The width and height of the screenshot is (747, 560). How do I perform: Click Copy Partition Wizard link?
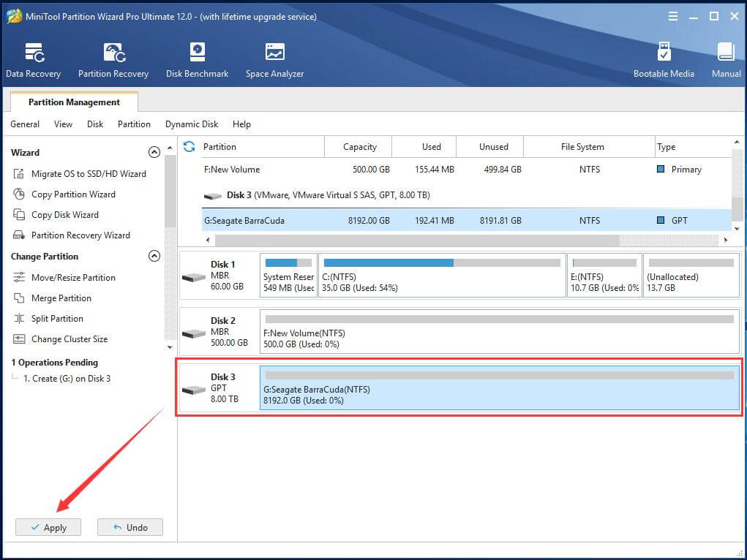point(73,194)
